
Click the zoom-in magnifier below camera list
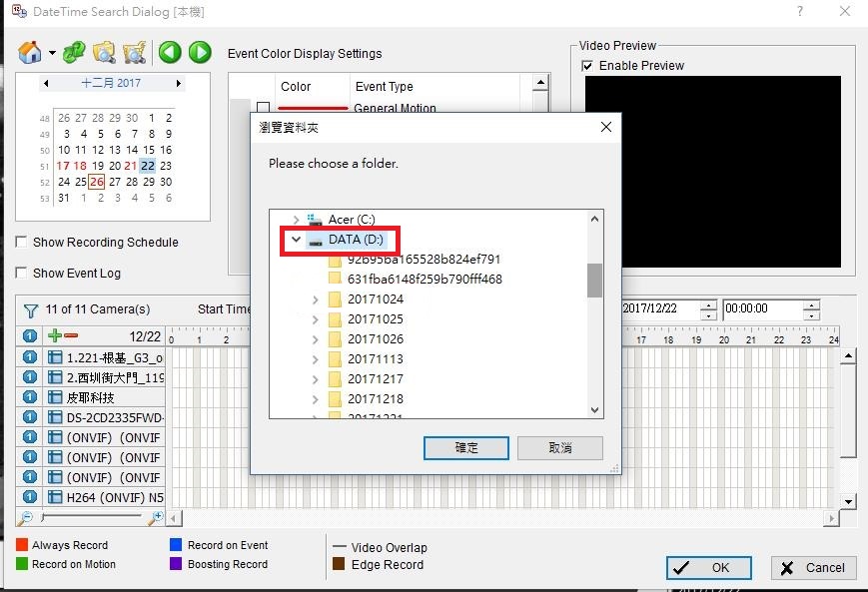[155, 518]
